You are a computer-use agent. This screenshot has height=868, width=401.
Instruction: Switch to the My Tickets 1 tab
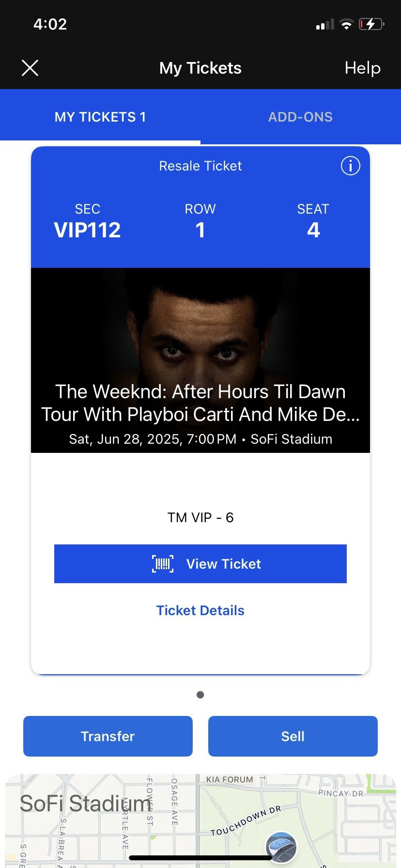pos(100,117)
